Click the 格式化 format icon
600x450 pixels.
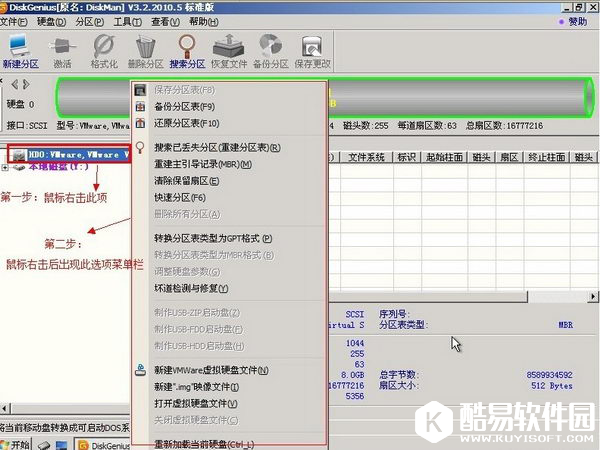(104, 44)
